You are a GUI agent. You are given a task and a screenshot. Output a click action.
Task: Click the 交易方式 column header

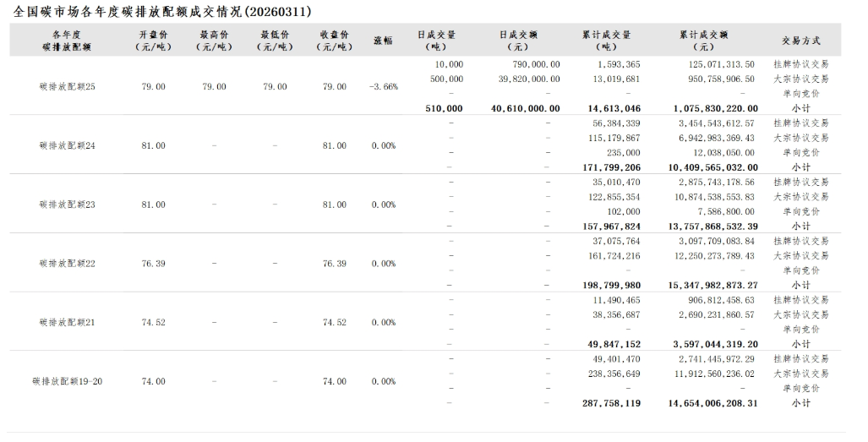pos(800,41)
